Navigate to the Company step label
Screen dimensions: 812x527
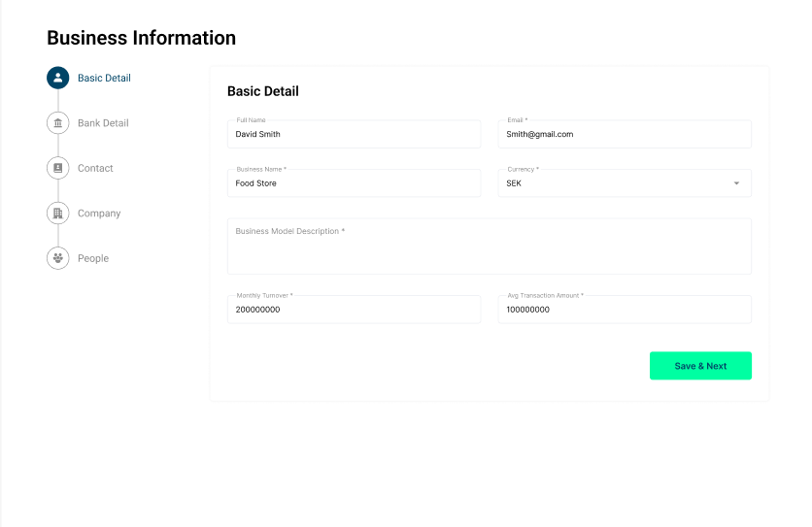pyautogui.click(x=99, y=214)
